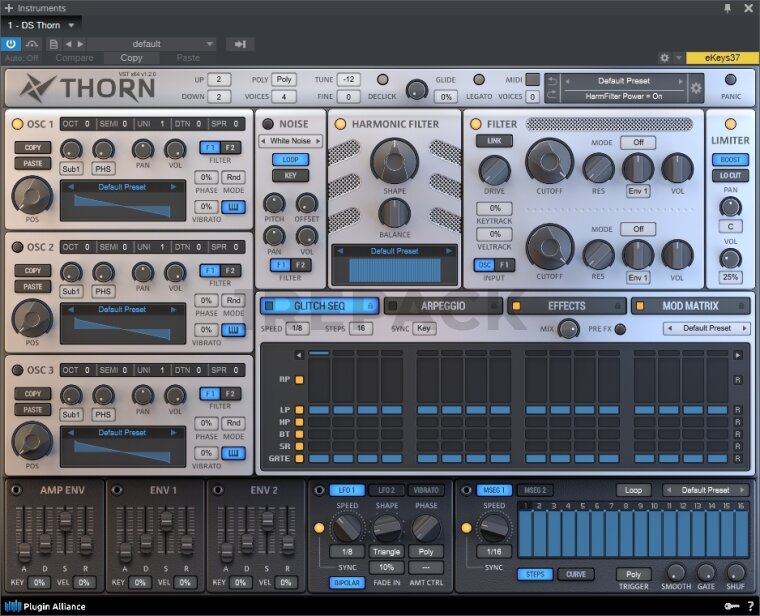Viewport: 760px width, 616px height.
Task: Click the Panic button knob
Action: (x=730, y=80)
